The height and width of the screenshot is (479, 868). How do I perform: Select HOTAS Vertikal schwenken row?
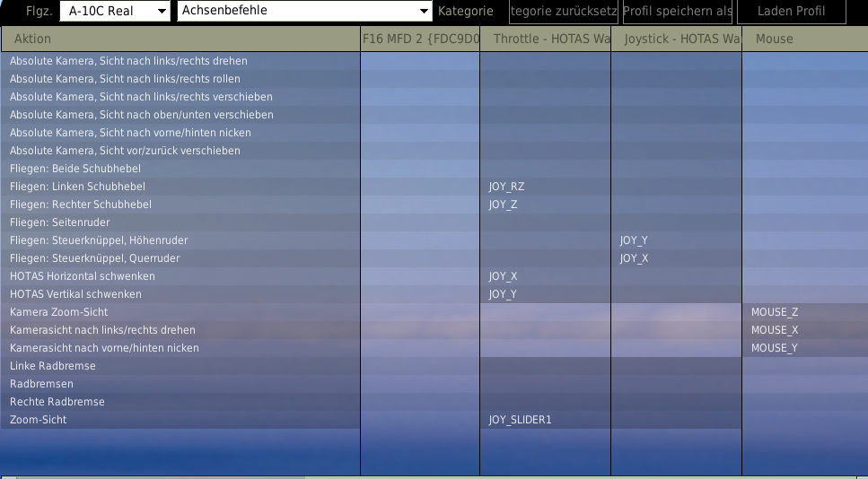[x=180, y=294]
